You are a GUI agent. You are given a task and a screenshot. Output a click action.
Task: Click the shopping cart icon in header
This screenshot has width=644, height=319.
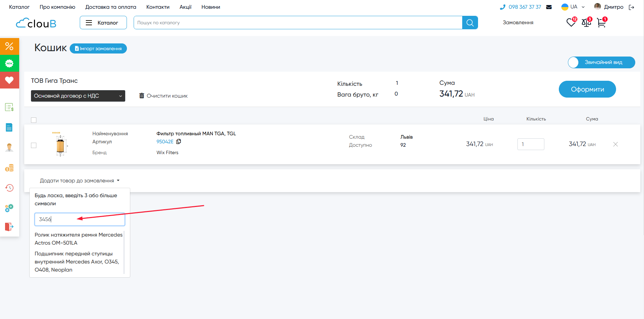click(x=601, y=23)
